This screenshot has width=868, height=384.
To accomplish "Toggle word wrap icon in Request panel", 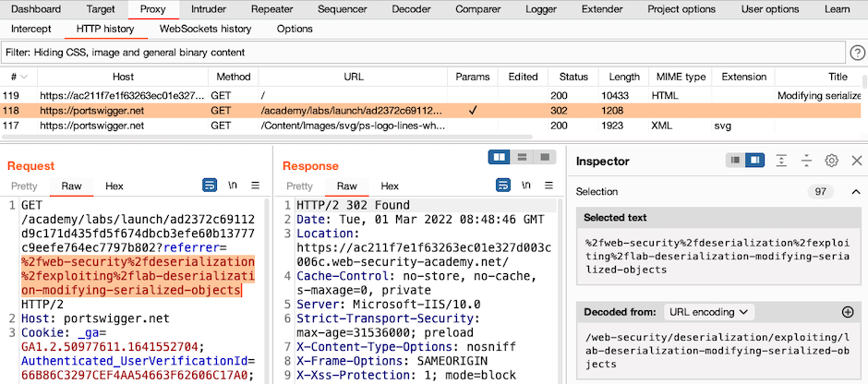I will [210, 186].
